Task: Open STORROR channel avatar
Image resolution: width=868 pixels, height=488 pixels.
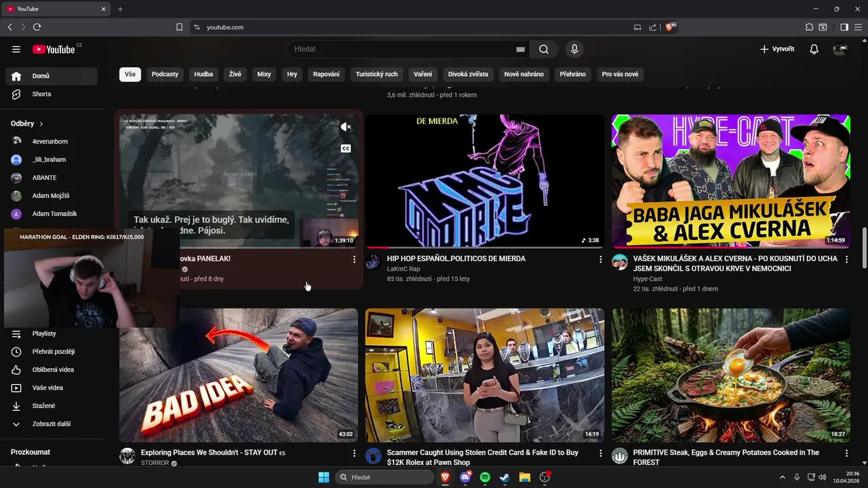Action: click(x=127, y=456)
